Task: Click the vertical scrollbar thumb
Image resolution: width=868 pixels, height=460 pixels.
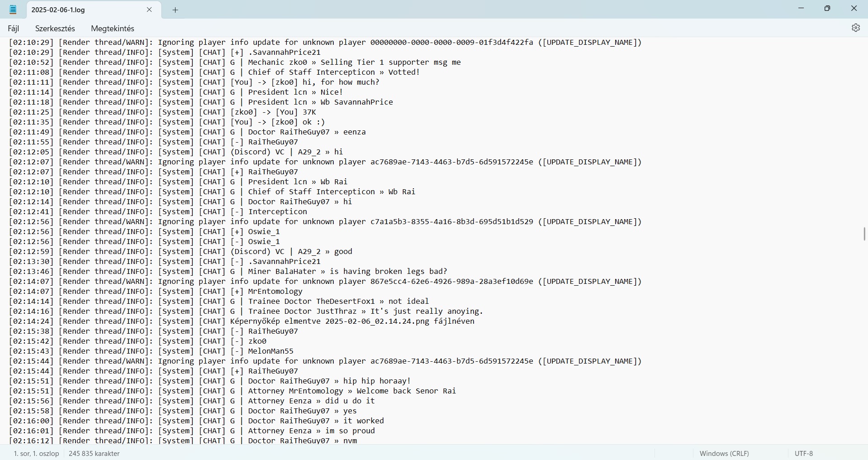Action: click(x=864, y=234)
